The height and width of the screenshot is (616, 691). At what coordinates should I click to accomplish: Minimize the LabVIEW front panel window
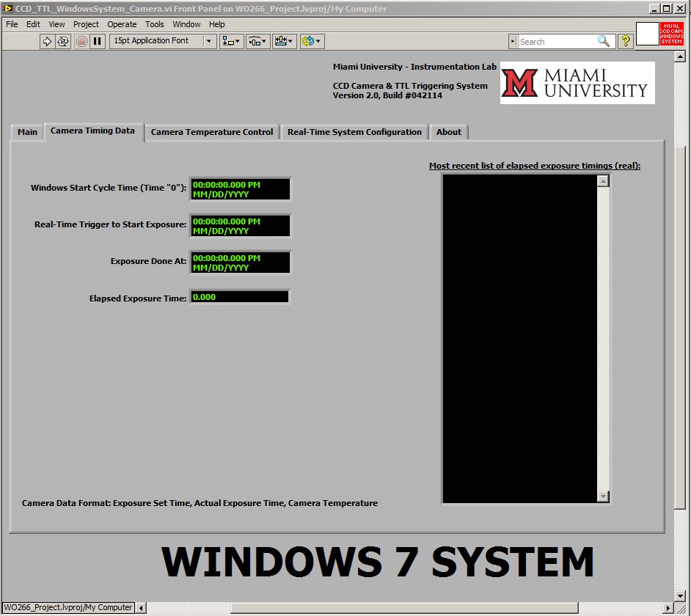pyautogui.click(x=654, y=8)
